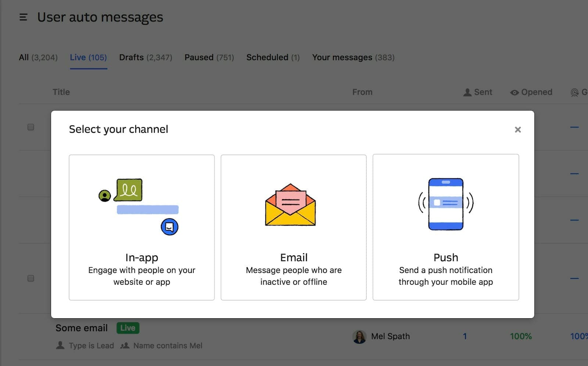Viewport: 588px width, 366px height.
Task: Click the eye icon next to Opened
Action: coord(514,93)
